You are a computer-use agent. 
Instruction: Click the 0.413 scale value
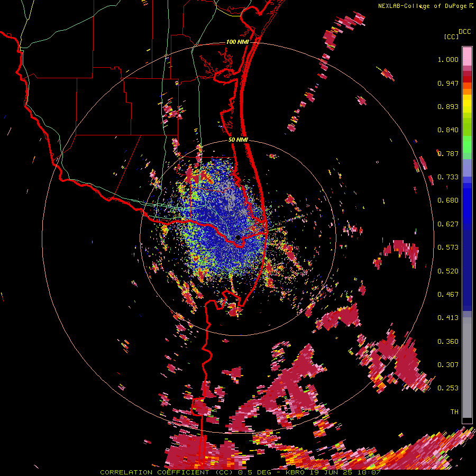[x=448, y=318]
